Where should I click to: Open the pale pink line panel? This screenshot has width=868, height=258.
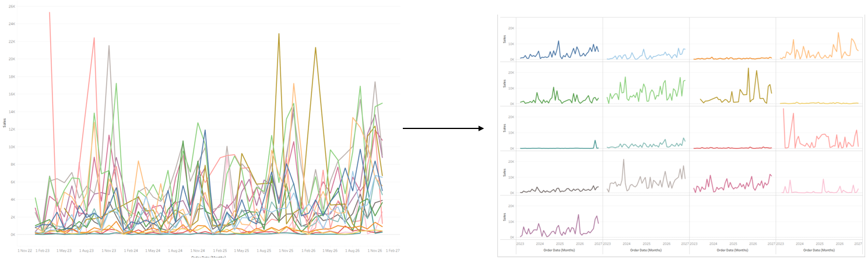(819, 173)
